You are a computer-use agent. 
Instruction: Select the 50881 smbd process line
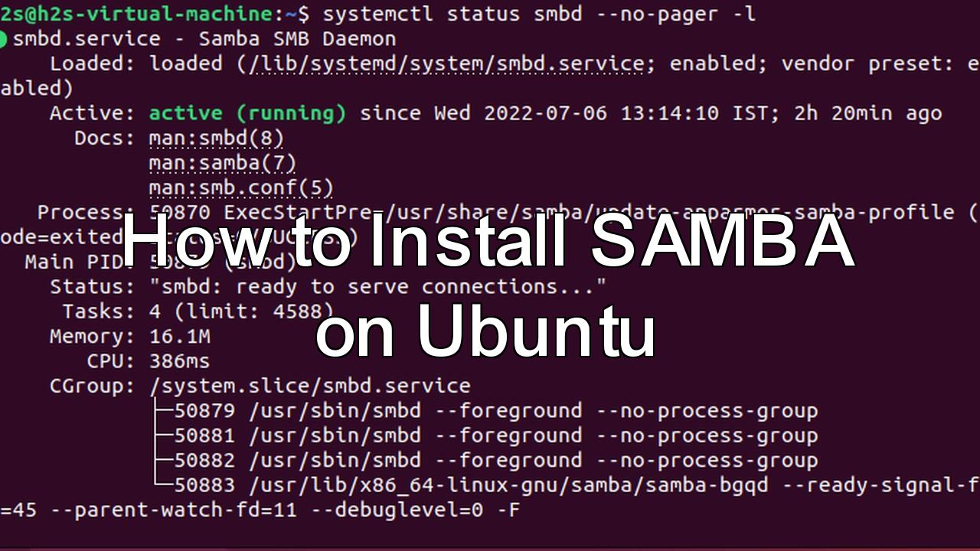[x=495, y=436]
